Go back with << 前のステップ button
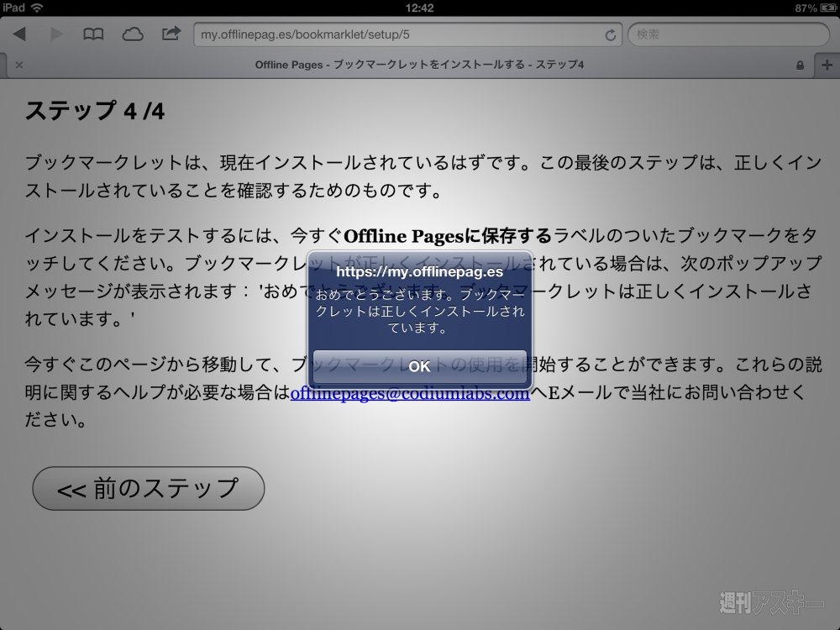The width and height of the screenshot is (840, 630). 149,489
